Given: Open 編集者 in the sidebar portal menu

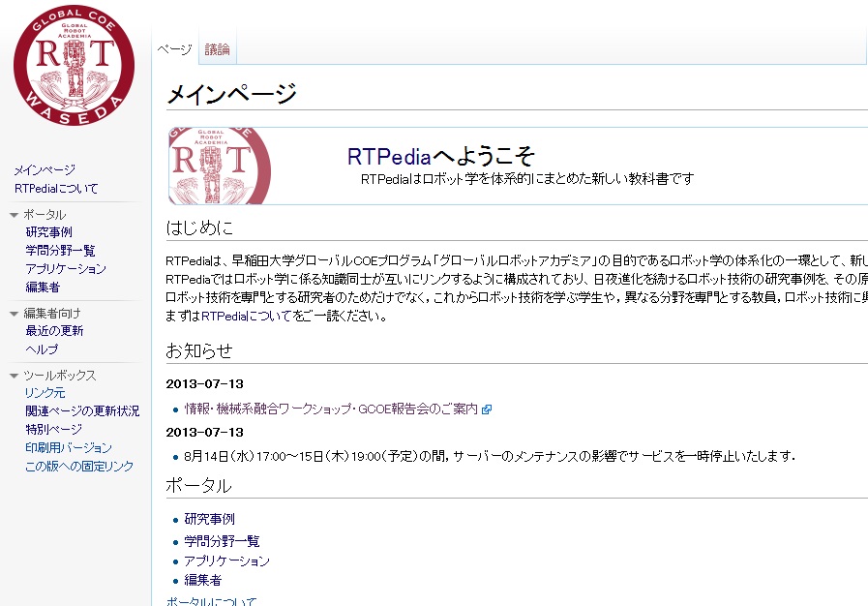Looking at the screenshot, I should coord(43,287).
